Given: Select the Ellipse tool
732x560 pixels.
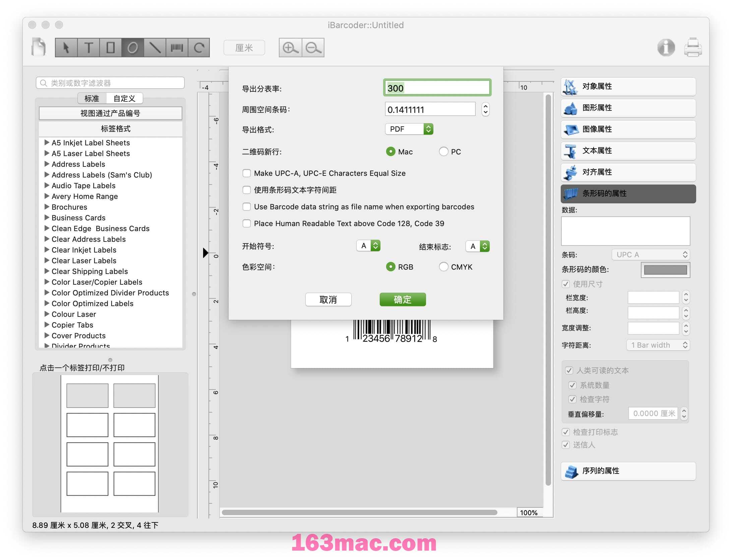Looking at the screenshot, I should tap(133, 48).
